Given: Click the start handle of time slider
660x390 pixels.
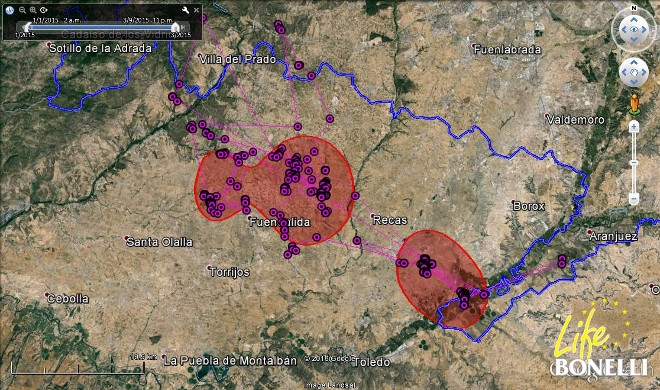Looking at the screenshot, I should coord(27,28).
